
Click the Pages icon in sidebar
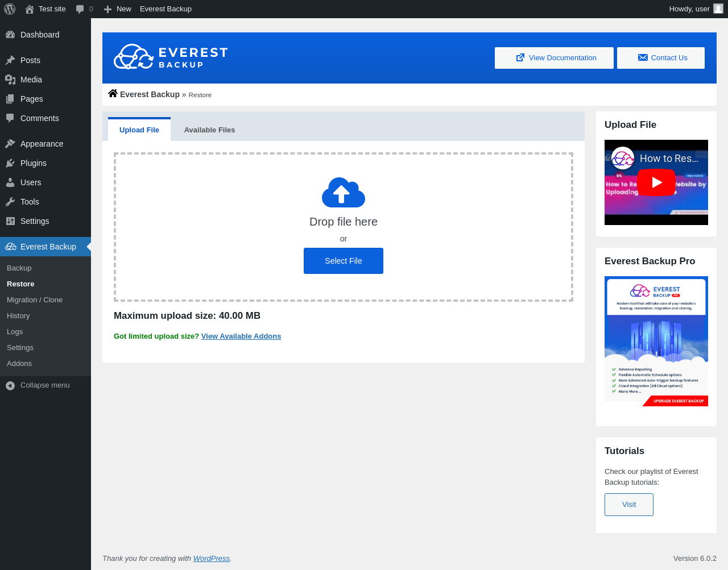click(10, 99)
